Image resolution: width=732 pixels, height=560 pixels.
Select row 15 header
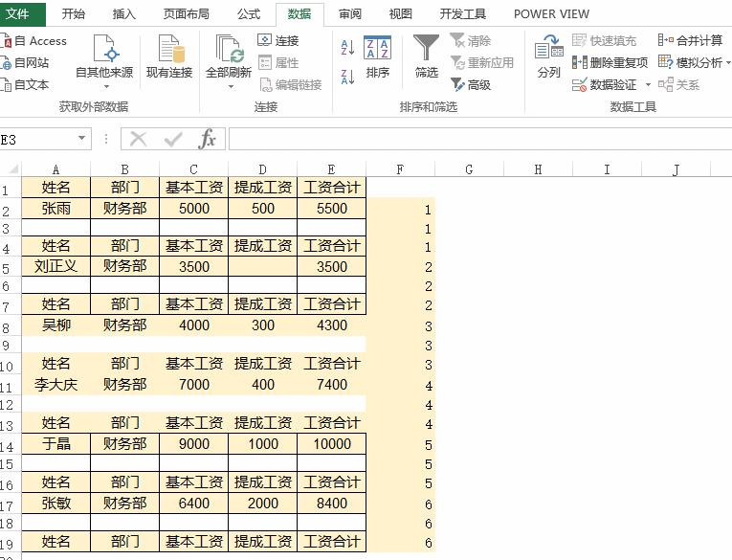(x=11, y=463)
